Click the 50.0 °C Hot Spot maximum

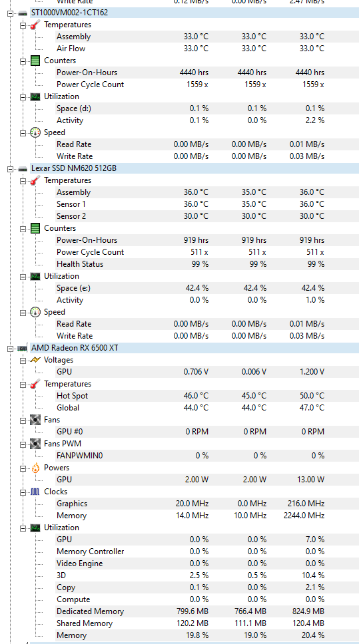312,396
